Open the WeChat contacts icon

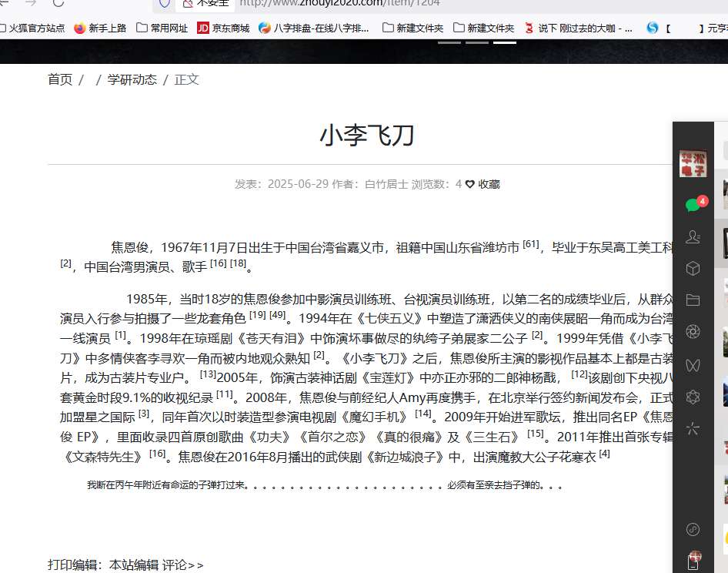pyautogui.click(x=693, y=237)
